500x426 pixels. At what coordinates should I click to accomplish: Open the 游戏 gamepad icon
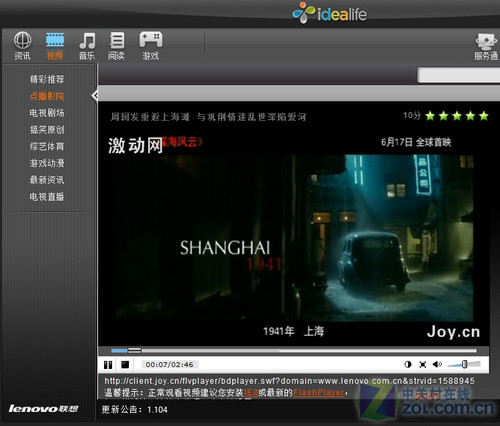(151, 46)
